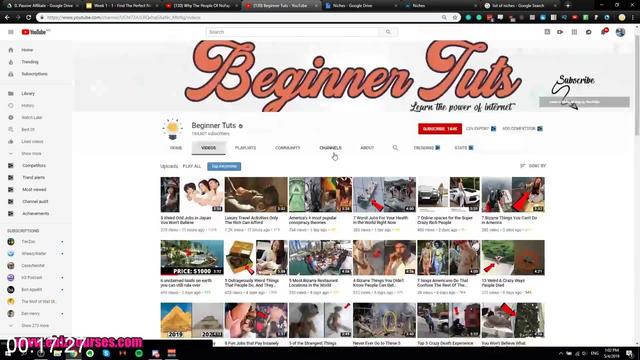The width and height of the screenshot is (640, 360).
Task: Open Home in the left sidebar
Action: [27, 50]
